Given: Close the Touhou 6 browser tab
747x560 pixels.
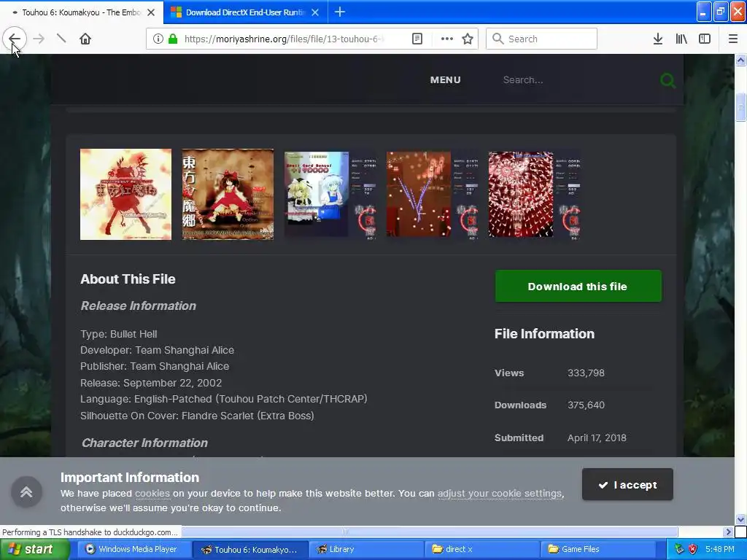Looking at the screenshot, I should click(x=151, y=12).
